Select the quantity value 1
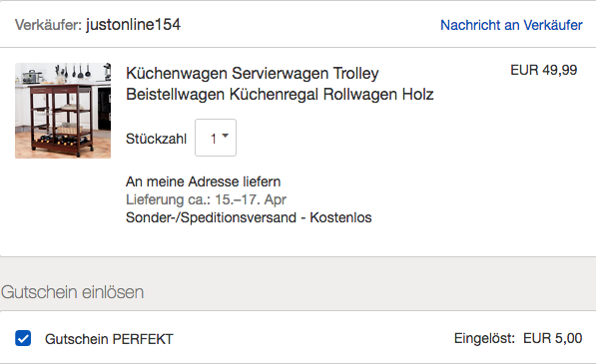596x364 pixels. click(x=214, y=139)
